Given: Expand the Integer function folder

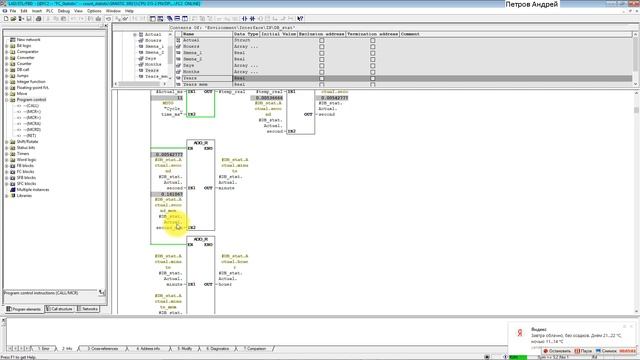Looking at the screenshot, I should pos(7,82).
